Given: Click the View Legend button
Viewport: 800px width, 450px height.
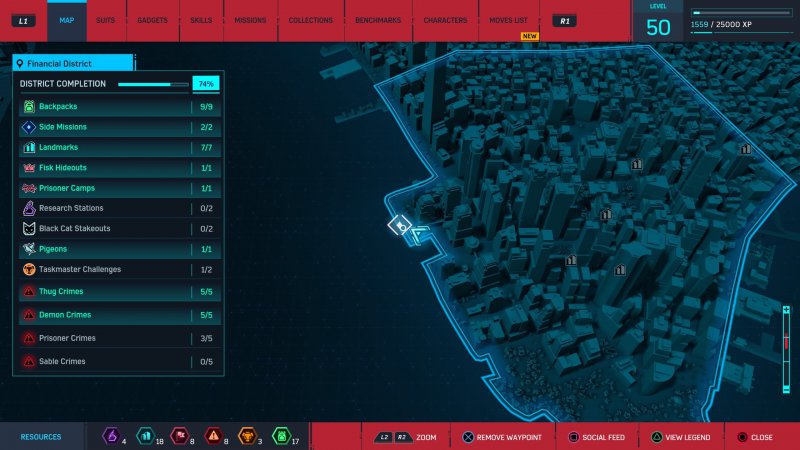Looking at the screenshot, I should [681, 437].
